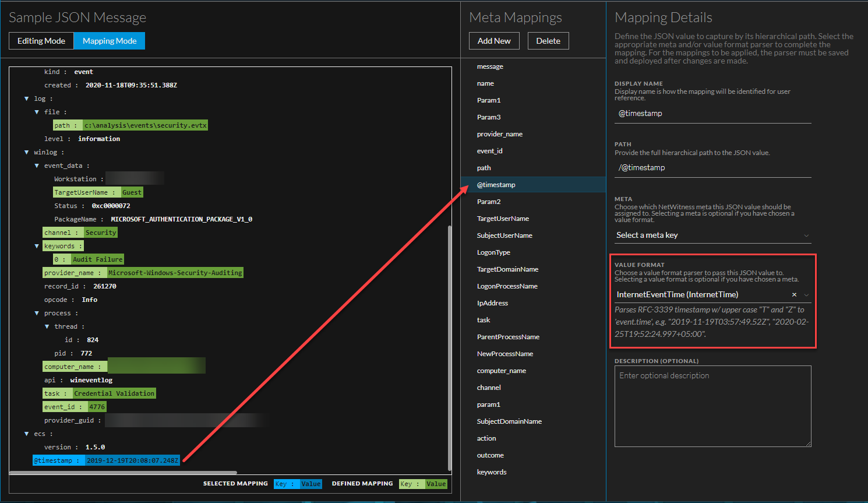Delete the selected meta mapping
This screenshot has height=503, width=868.
(x=548, y=41)
